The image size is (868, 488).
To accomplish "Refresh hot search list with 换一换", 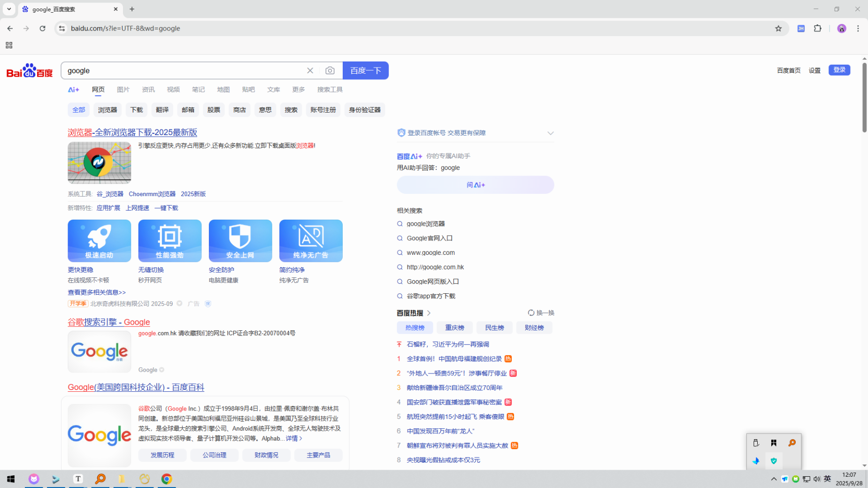I will point(541,313).
